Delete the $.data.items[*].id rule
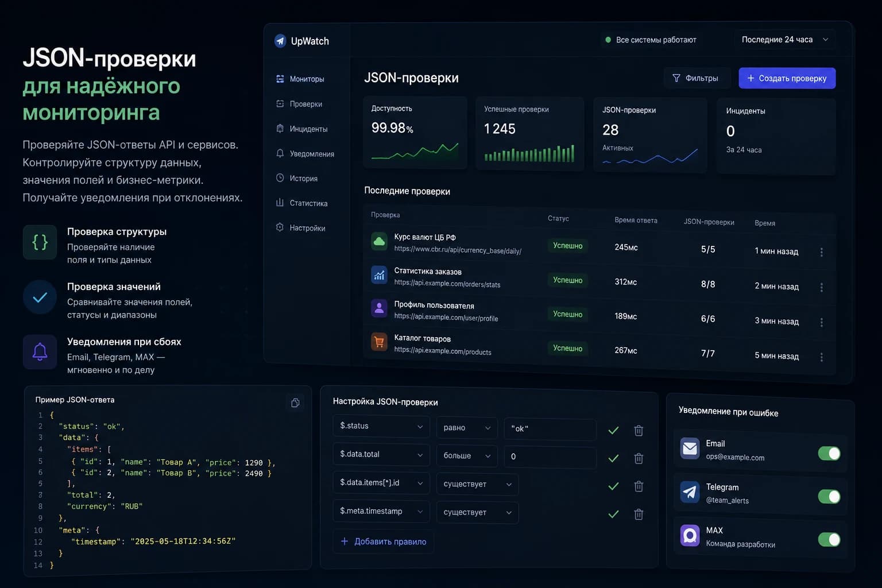 coord(639,486)
